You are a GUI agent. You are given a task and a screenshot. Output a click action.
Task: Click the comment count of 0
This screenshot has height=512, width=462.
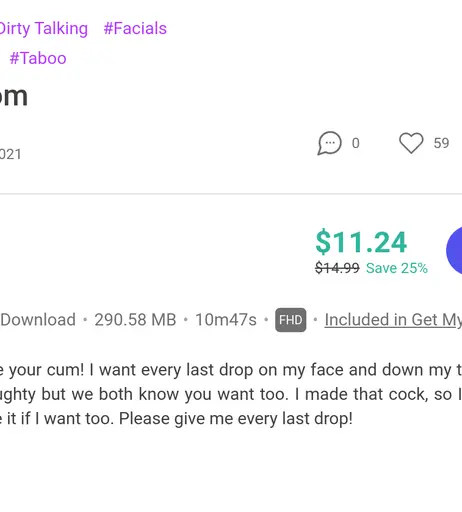[356, 143]
